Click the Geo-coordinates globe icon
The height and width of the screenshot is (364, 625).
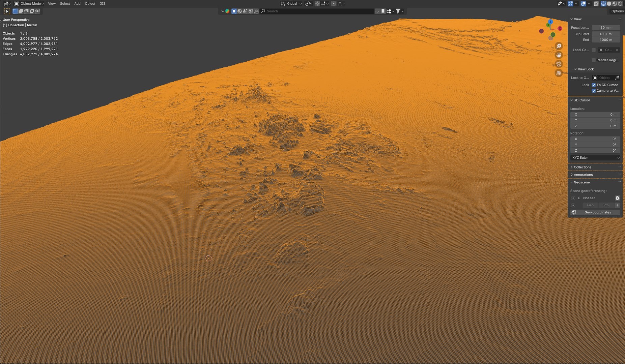coord(574,212)
